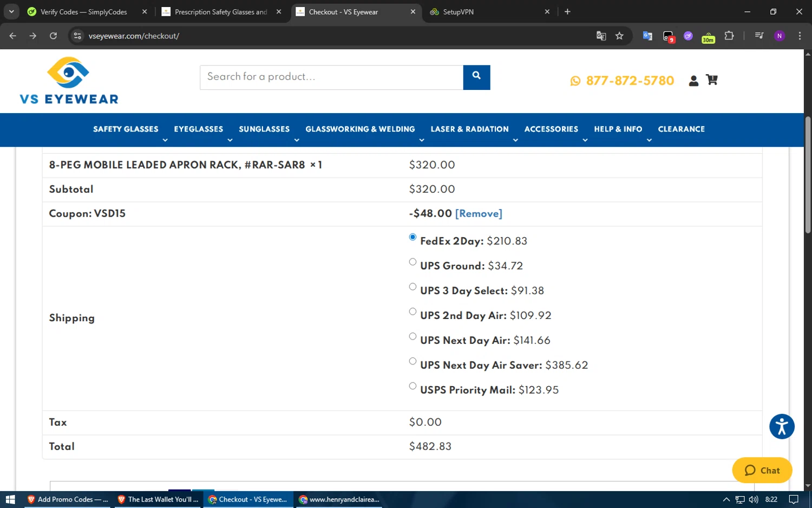Open the Windows Start menu
The width and height of the screenshot is (812, 508).
(10, 499)
